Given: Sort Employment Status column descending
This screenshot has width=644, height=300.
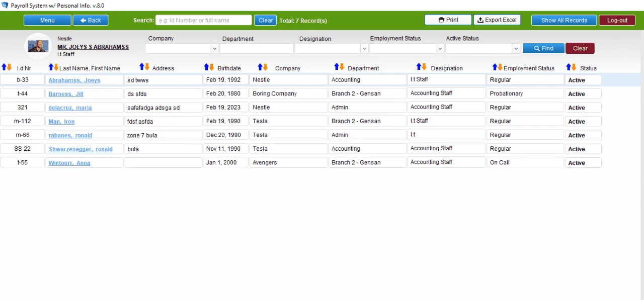Looking at the screenshot, I should click(500, 67).
